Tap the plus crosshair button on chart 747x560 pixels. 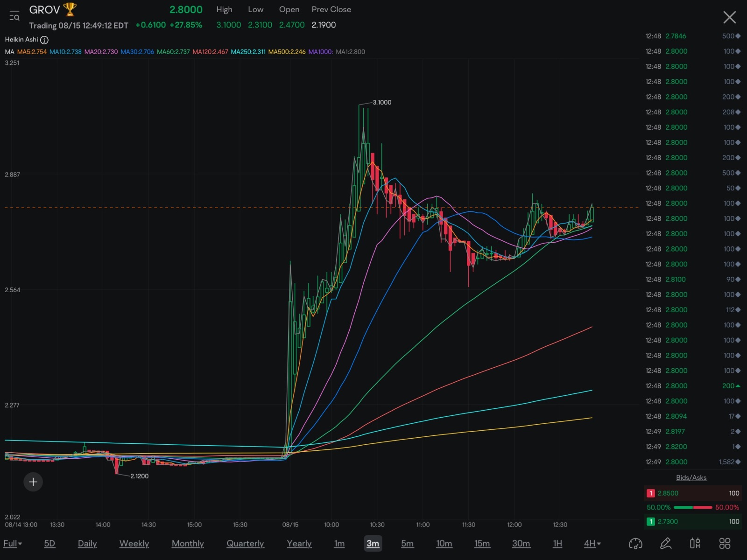33,482
